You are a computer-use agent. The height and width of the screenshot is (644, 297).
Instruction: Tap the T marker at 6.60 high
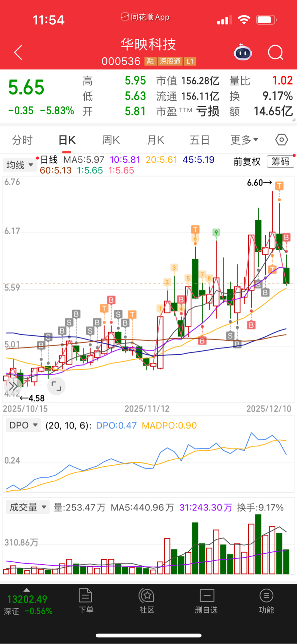click(279, 186)
